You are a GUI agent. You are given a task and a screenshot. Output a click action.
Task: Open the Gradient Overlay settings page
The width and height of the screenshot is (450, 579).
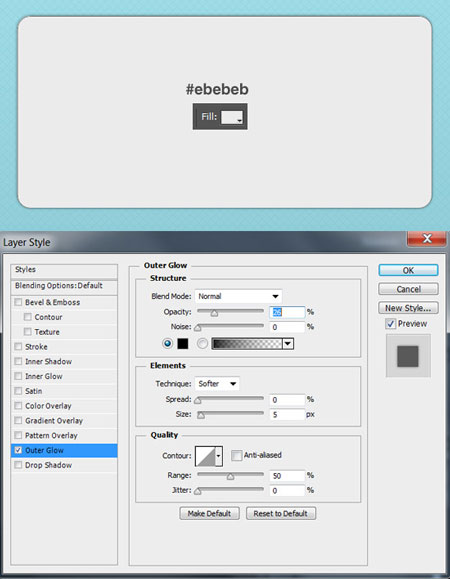(54, 421)
